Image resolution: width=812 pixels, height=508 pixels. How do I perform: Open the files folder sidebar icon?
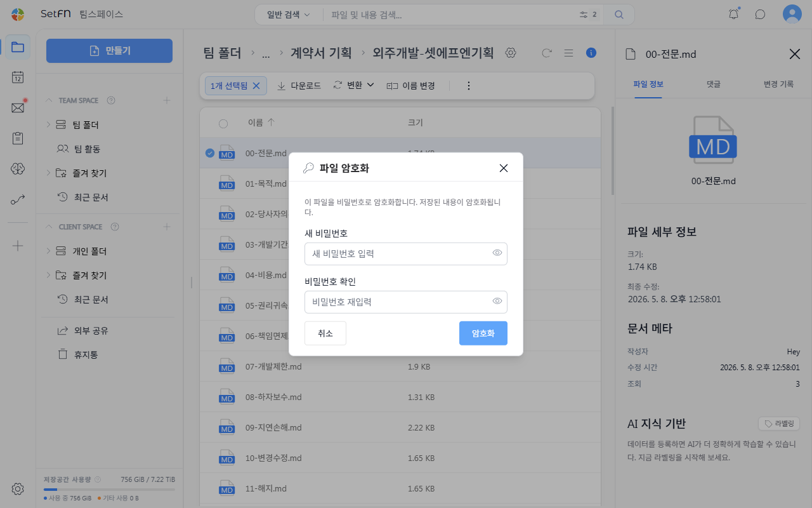(x=18, y=47)
